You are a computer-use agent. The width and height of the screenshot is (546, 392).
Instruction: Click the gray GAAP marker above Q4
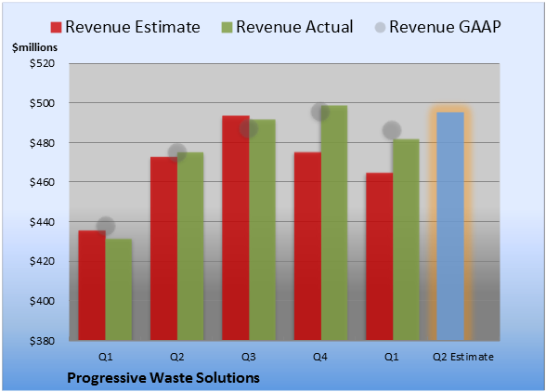point(320,111)
